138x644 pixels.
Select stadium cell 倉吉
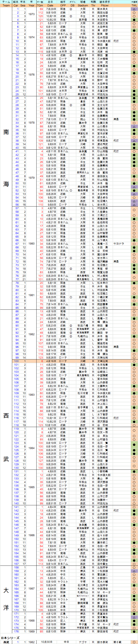pos(83,102)
